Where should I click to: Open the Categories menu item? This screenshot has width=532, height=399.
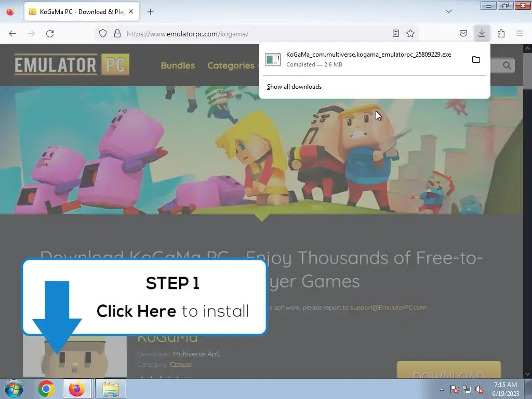tap(231, 65)
